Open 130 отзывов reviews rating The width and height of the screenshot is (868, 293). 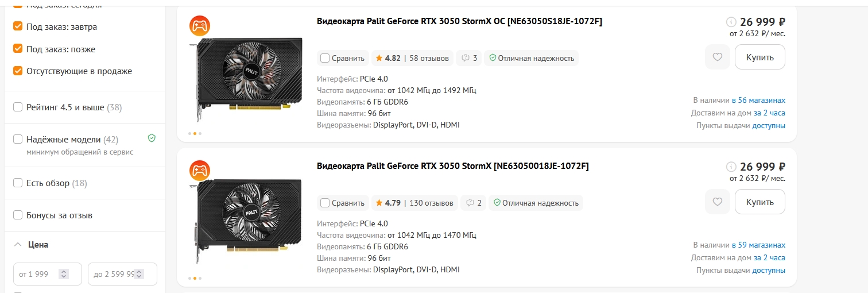click(x=414, y=203)
